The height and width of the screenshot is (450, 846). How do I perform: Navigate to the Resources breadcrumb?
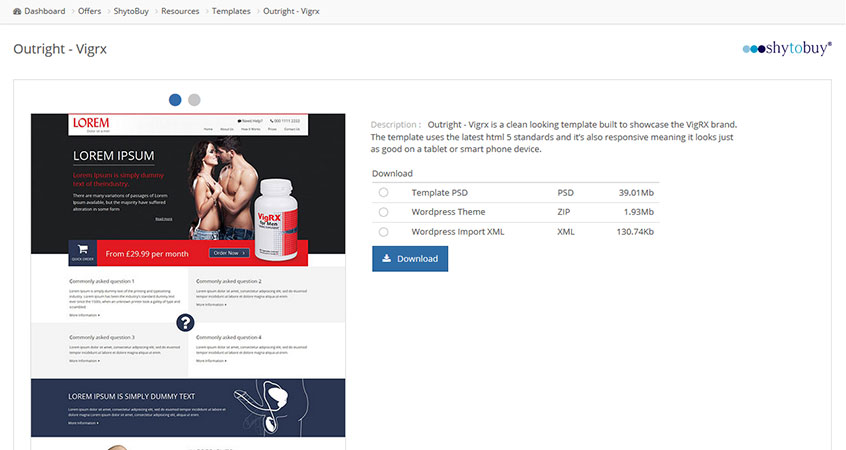(180, 11)
